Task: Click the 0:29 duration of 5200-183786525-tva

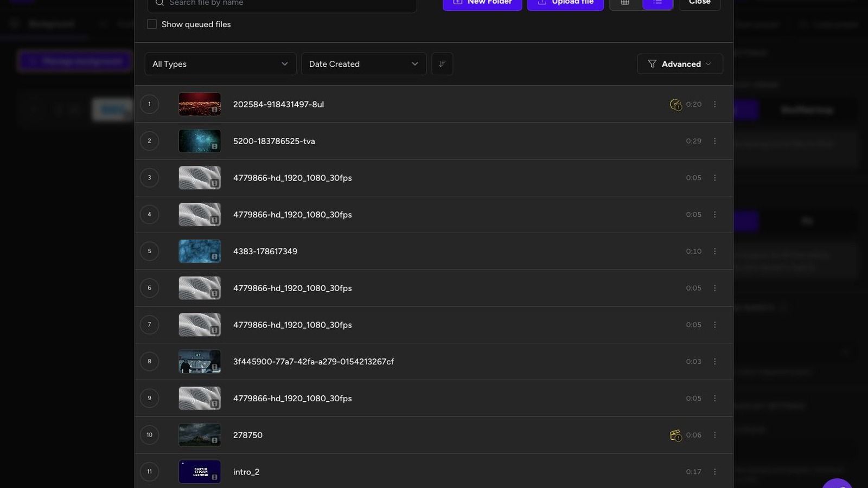Action: (693, 141)
